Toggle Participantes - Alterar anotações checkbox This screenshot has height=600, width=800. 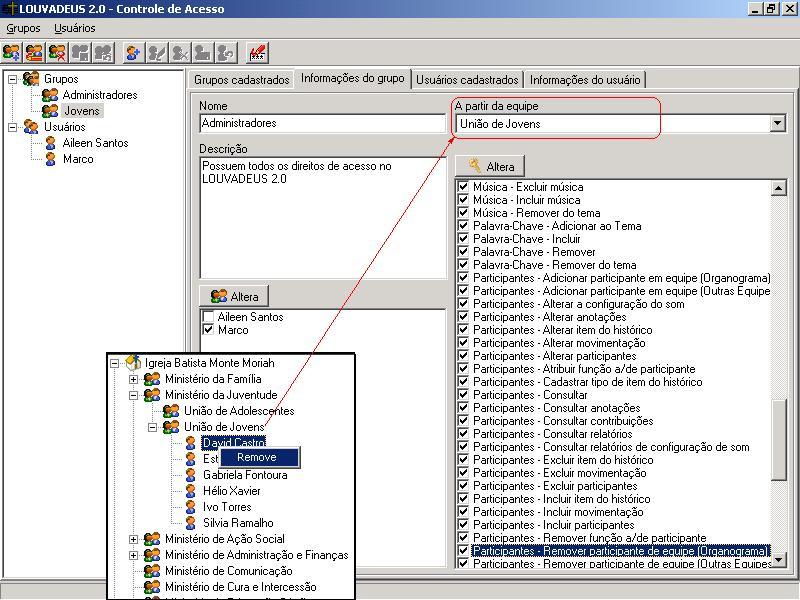(x=463, y=316)
